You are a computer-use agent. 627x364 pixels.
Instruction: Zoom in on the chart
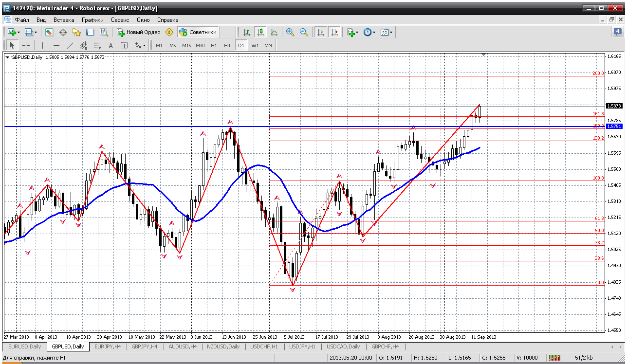290,32
